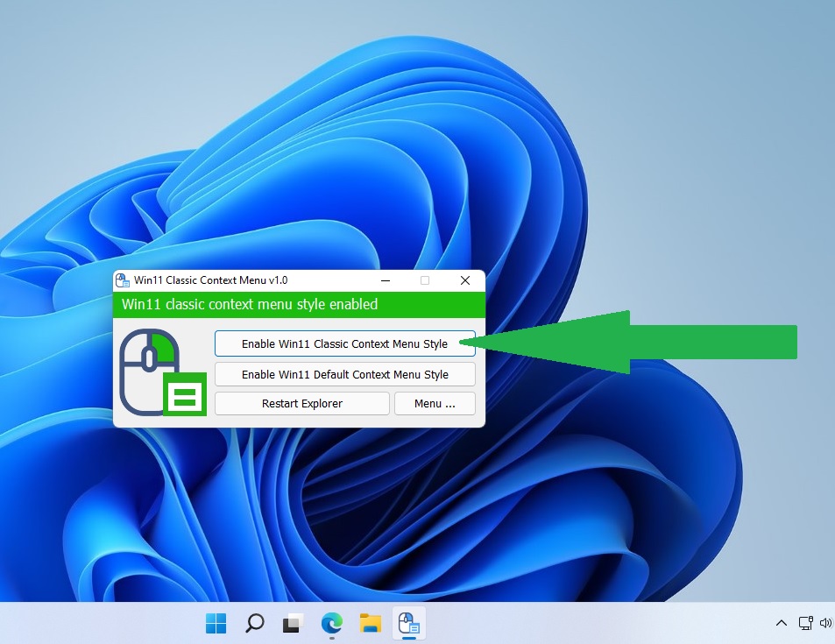
Task: Click the Restart Explorer button
Action: [302, 403]
